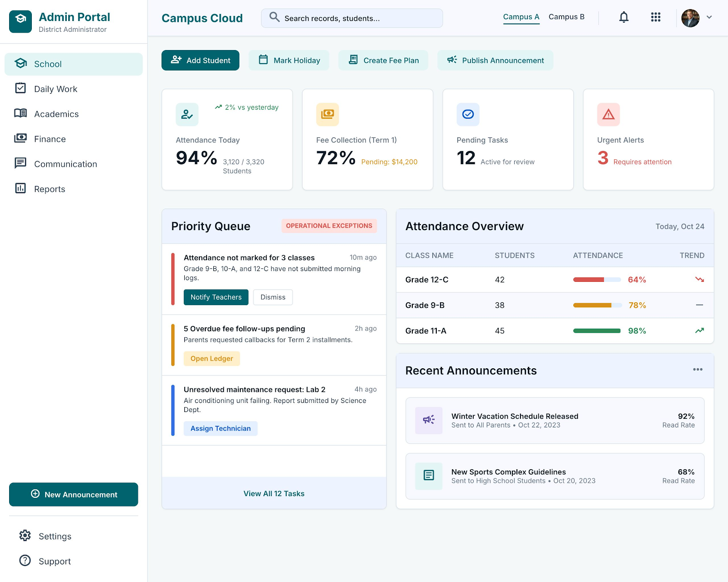The width and height of the screenshot is (728, 582).
Task: Open Winter Vacation Schedule Released announcement
Action: click(555, 421)
